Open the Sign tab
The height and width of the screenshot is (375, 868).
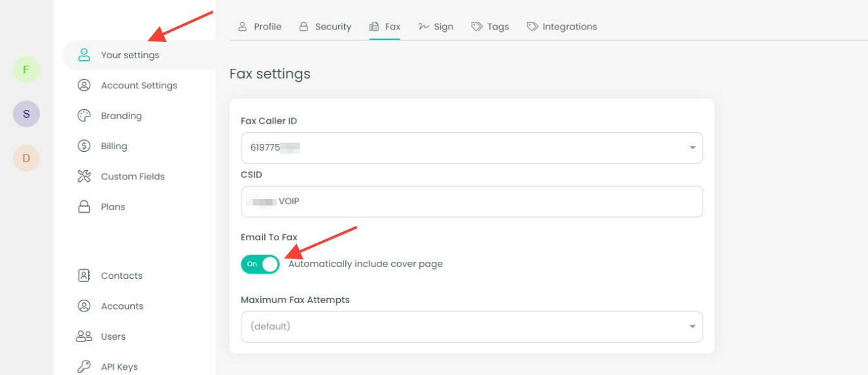tap(436, 27)
